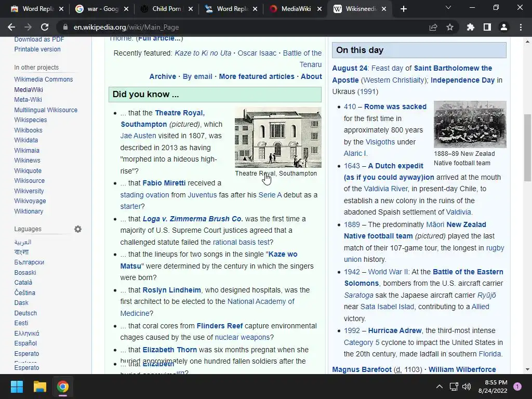This screenshot has width=532, height=399.
Task: Select the Čeština language link
Action: 25,292
